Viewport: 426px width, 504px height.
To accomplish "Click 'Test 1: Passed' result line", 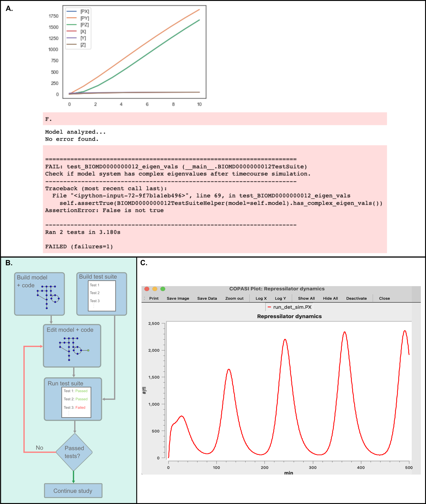I will tap(76, 391).
